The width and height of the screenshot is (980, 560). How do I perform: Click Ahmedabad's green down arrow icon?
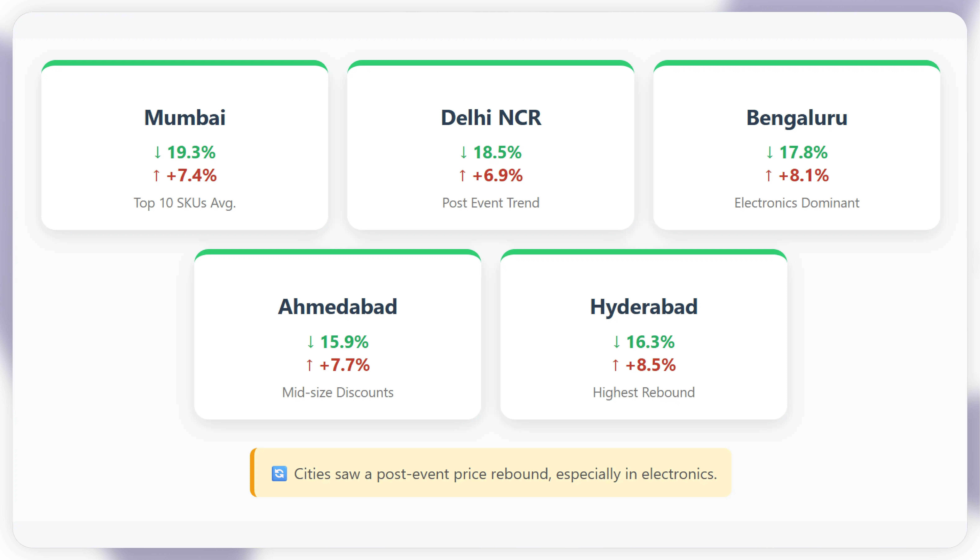click(310, 341)
